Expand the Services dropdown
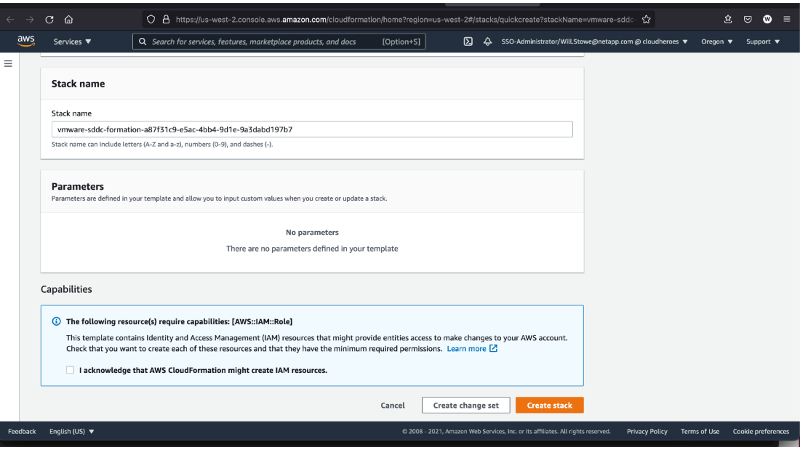The image size is (800, 450). tap(72, 42)
